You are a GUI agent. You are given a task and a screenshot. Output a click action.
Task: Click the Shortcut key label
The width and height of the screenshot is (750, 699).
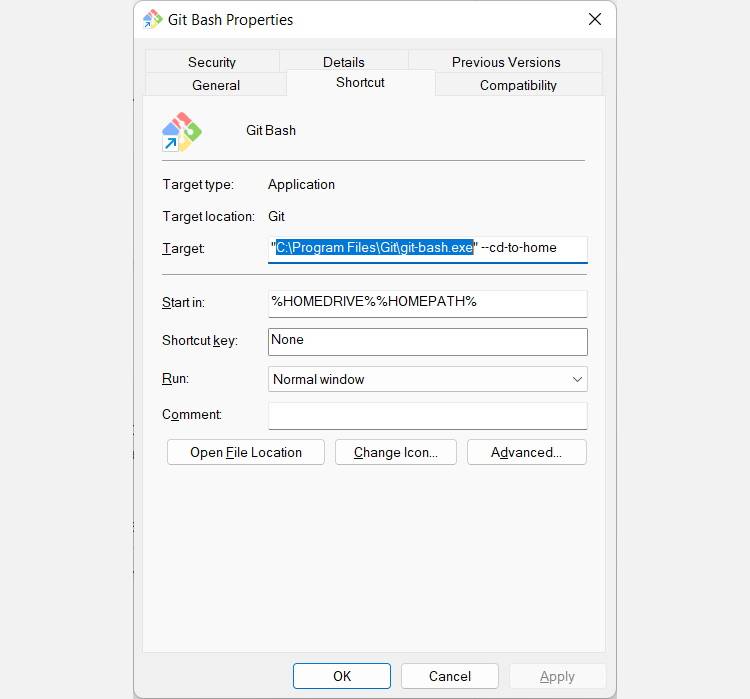pos(200,340)
